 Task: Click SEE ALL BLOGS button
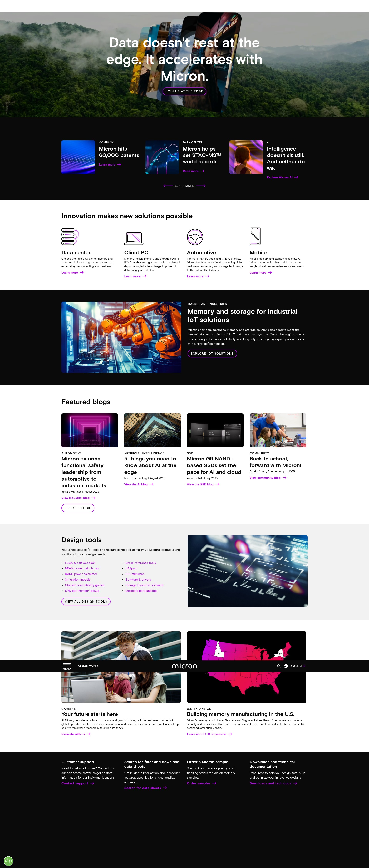pyautogui.click(x=78, y=508)
